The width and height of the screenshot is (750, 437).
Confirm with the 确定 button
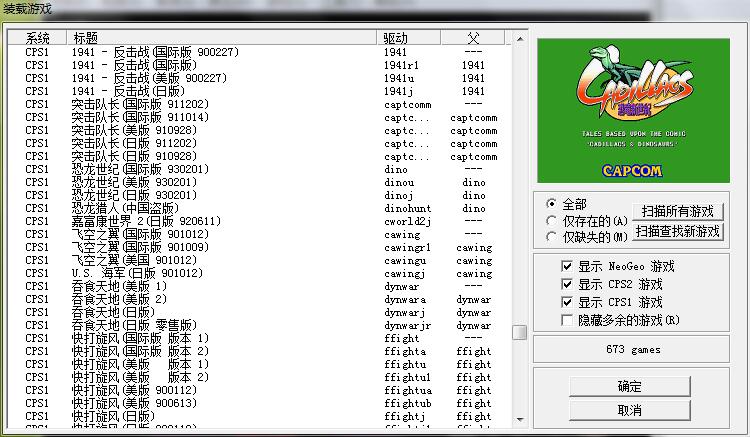point(629,387)
